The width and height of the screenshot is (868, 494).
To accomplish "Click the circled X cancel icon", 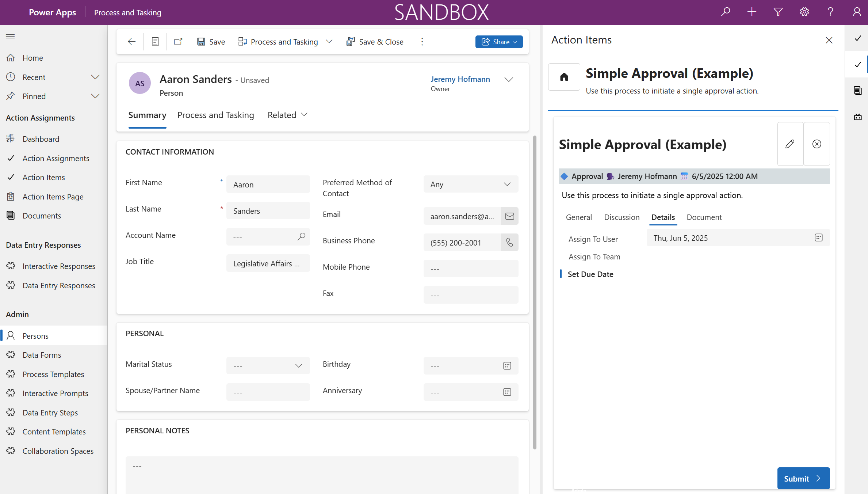I will 817,144.
